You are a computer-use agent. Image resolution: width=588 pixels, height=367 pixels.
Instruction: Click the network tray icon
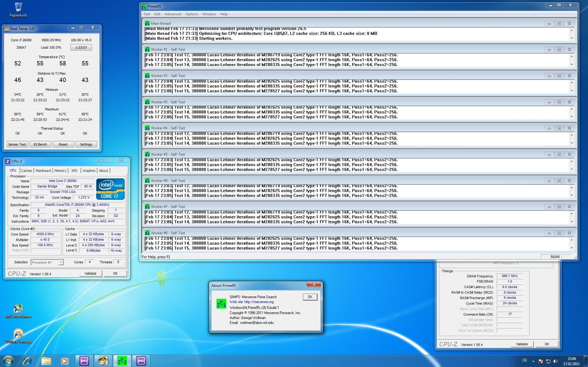pos(548,361)
